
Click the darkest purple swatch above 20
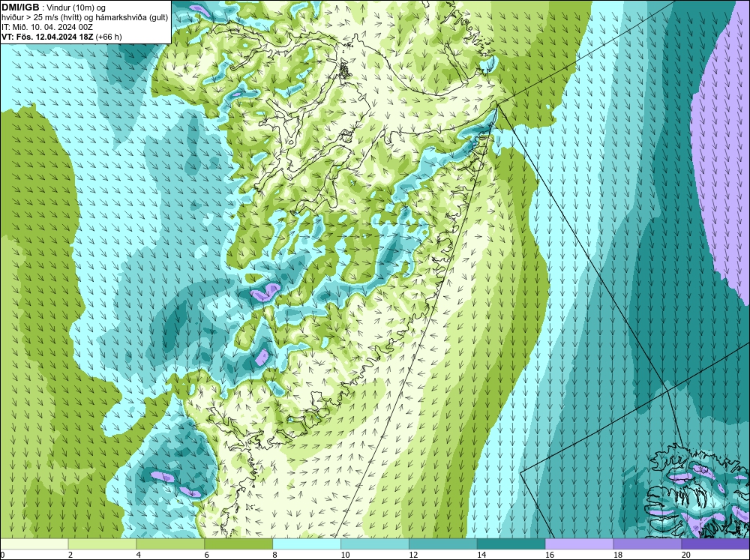715,544
